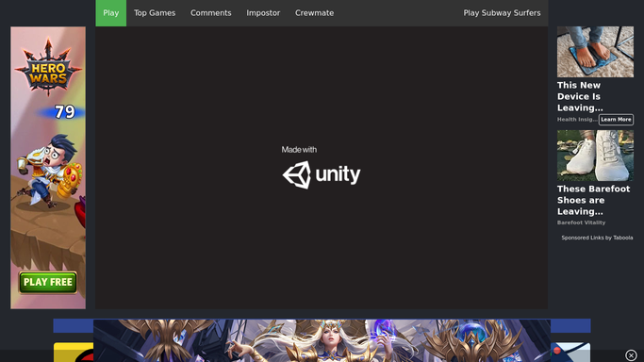Click the Learn More button
The width and height of the screenshot is (644, 362).
616,120
